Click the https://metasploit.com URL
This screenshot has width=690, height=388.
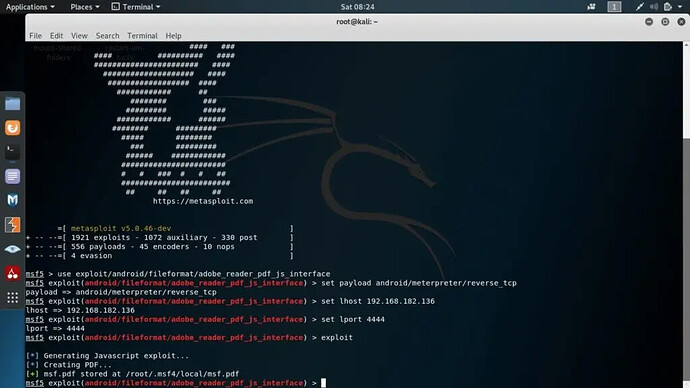coord(203,201)
